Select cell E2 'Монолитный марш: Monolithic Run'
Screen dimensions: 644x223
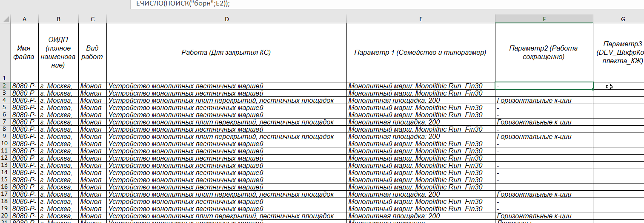point(421,86)
